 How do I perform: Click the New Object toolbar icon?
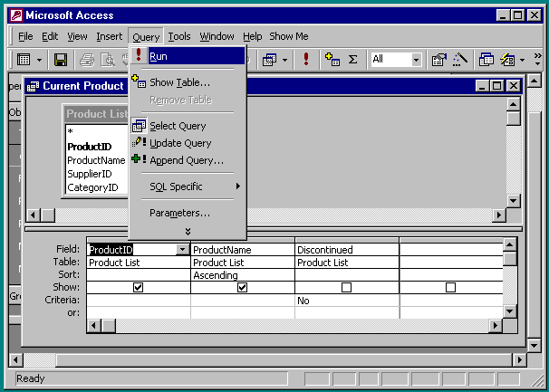[x=507, y=60]
